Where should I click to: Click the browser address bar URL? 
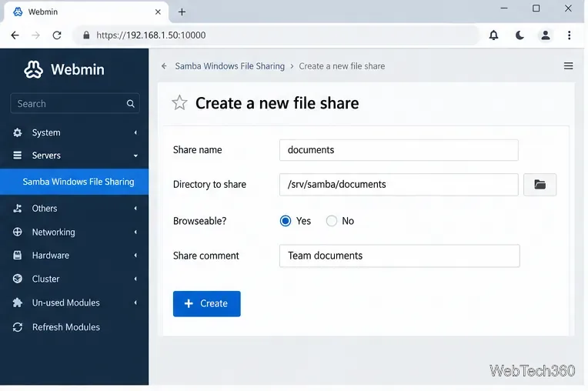151,35
